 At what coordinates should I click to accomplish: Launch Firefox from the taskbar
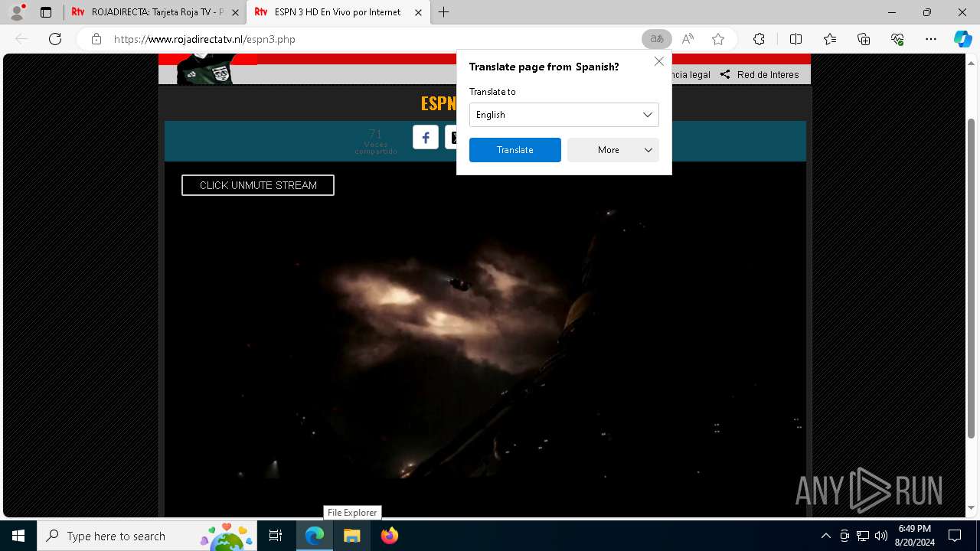tap(389, 536)
